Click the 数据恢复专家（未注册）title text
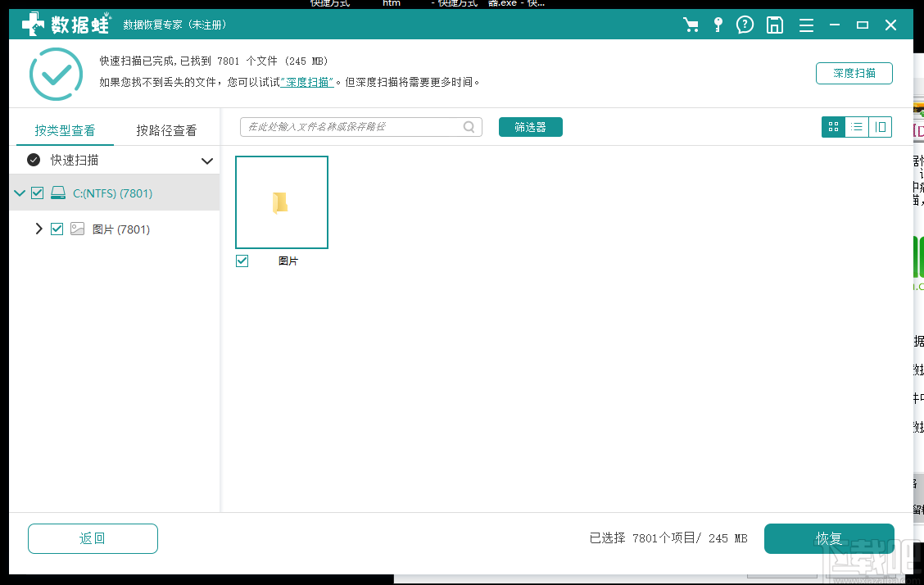This screenshot has width=924, height=585. coord(175,25)
